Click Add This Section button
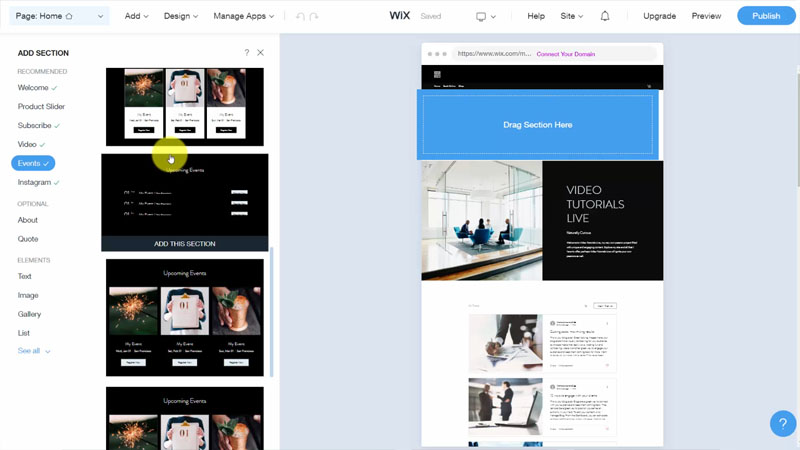The width and height of the screenshot is (800, 450). pyautogui.click(x=185, y=244)
